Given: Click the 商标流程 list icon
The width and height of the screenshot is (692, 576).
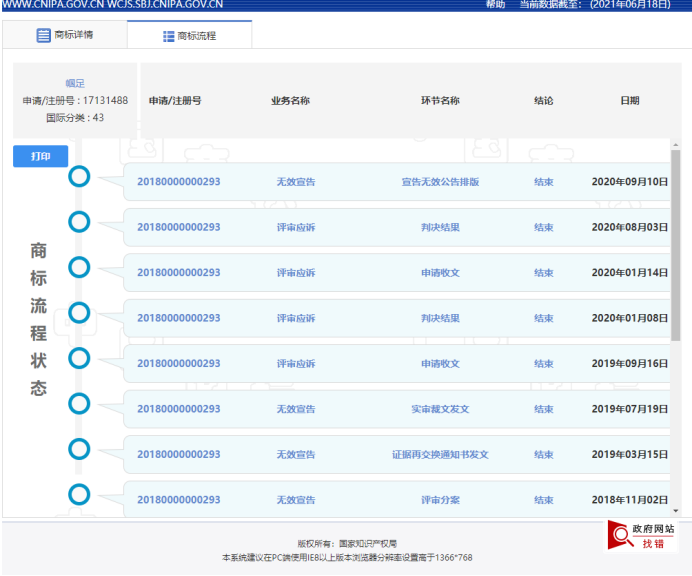Looking at the screenshot, I should click(168, 36).
